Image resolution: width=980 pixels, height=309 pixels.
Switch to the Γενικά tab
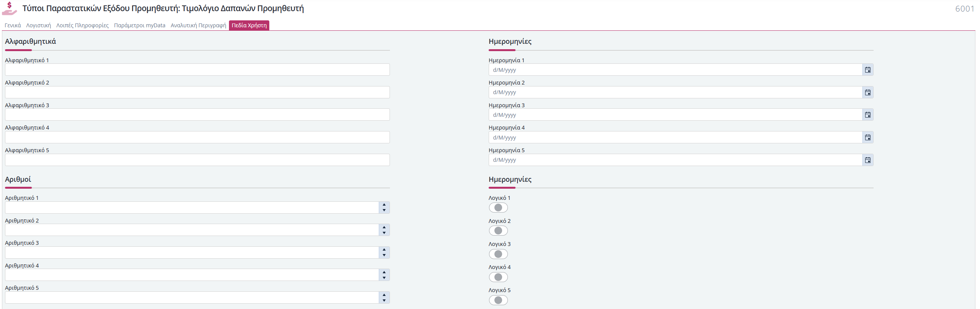coord(13,25)
